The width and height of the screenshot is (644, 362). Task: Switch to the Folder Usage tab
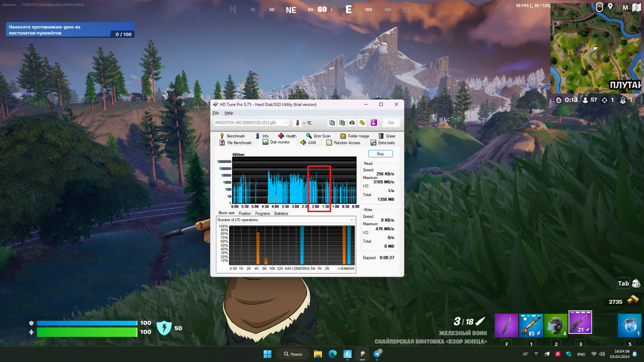354,136
